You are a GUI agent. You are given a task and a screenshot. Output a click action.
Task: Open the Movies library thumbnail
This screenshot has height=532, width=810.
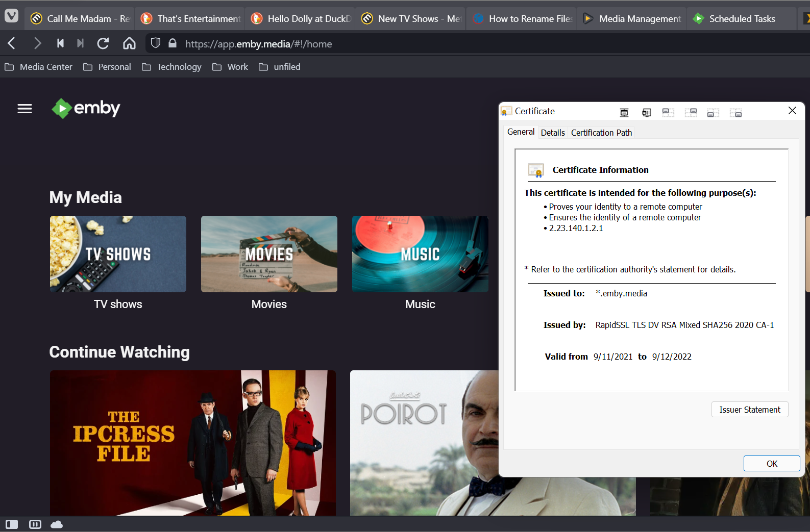tap(269, 254)
